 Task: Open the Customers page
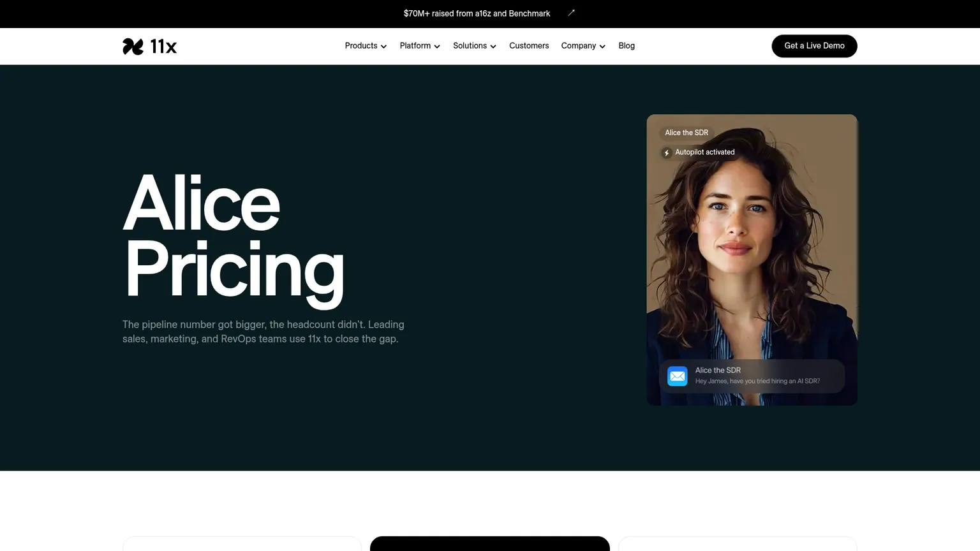529,46
